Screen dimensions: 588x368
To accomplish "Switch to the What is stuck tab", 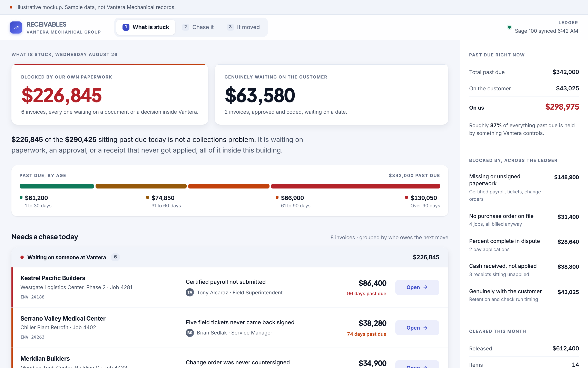I will point(146,27).
